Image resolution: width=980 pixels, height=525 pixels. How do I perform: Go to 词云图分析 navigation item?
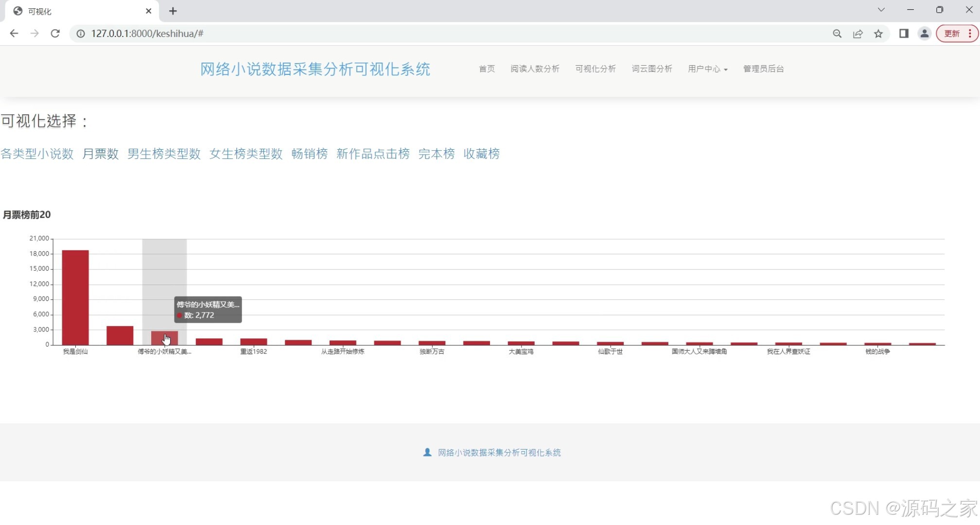[x=651, y=69]
